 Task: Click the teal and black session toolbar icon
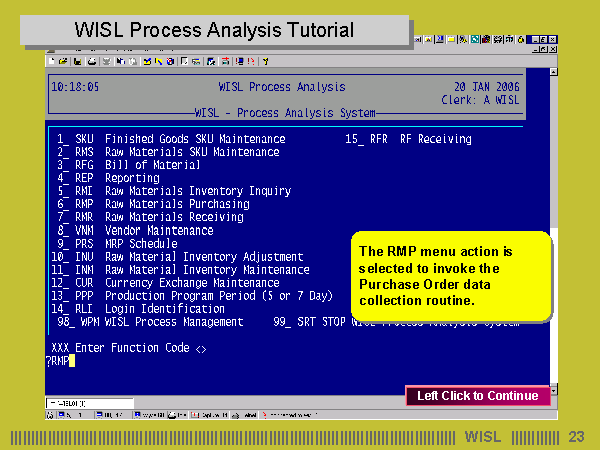(211, 62)
